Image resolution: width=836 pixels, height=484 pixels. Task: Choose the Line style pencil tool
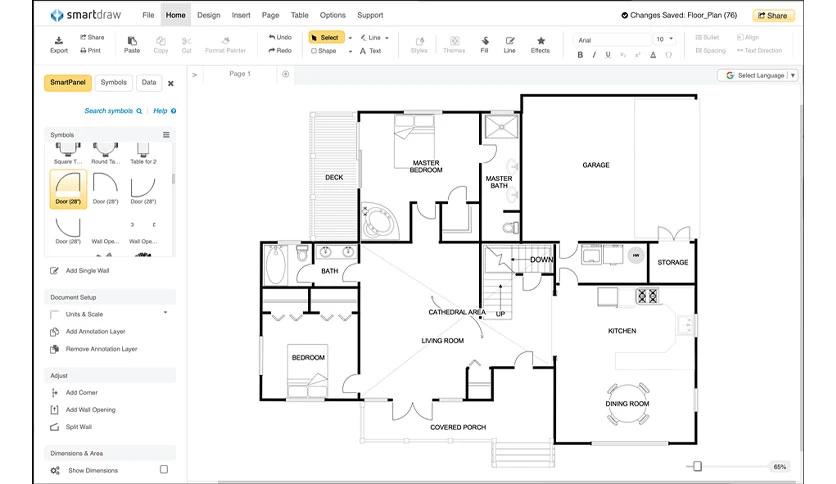pos(510,41)
